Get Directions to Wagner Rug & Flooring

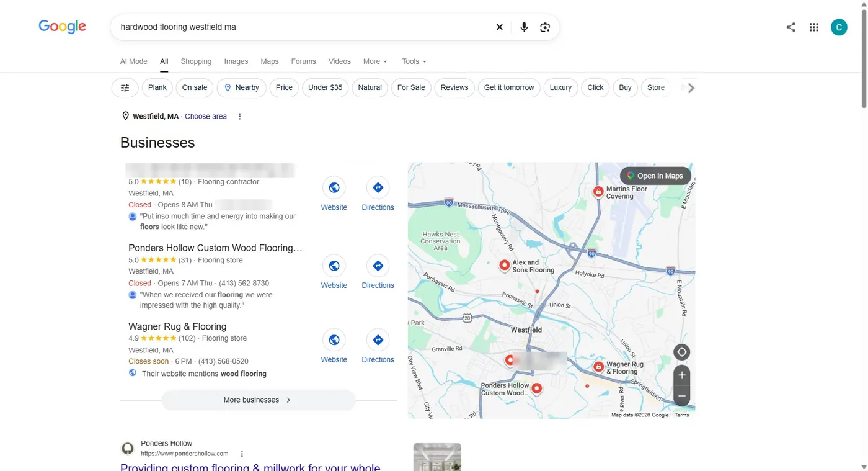tap(378, 340)
